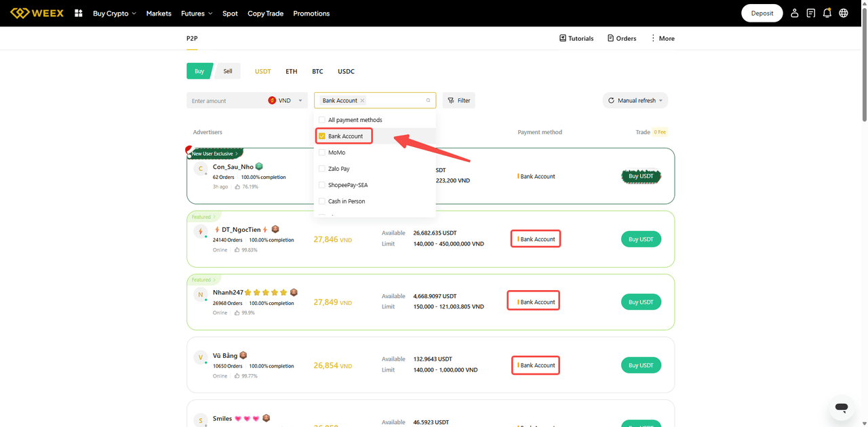Viewport: 868px width, 427px height.
Task: Uncheck the Bank Account checkbox
Action: (322, 136)
